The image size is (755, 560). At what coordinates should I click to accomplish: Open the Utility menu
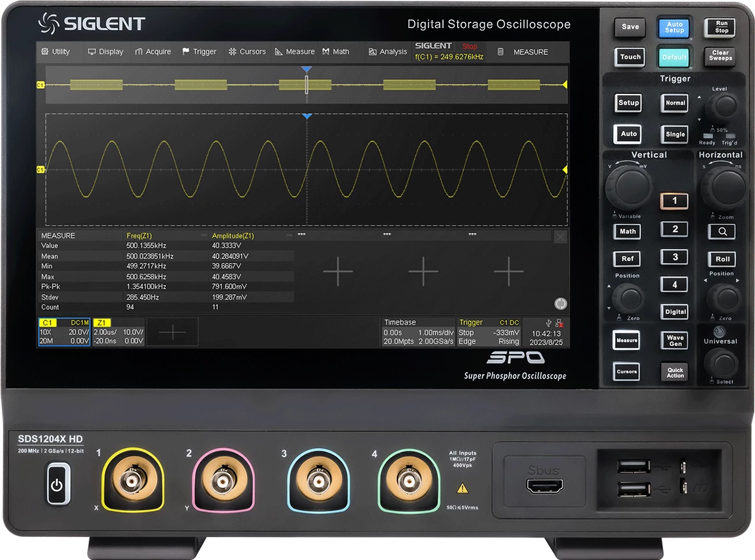tap(56, 52)
